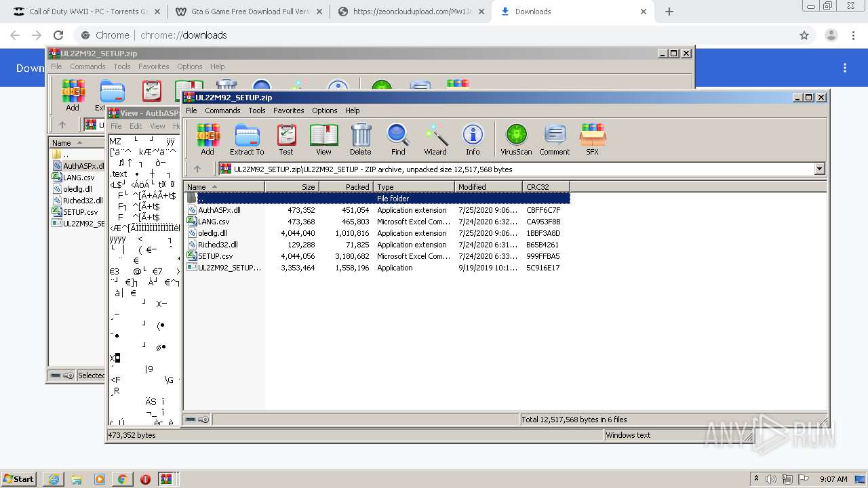The width and height of the screenshot is (868, 488).
Task: Select LANG.csv in front window list
Action: [x=377, y=222]
